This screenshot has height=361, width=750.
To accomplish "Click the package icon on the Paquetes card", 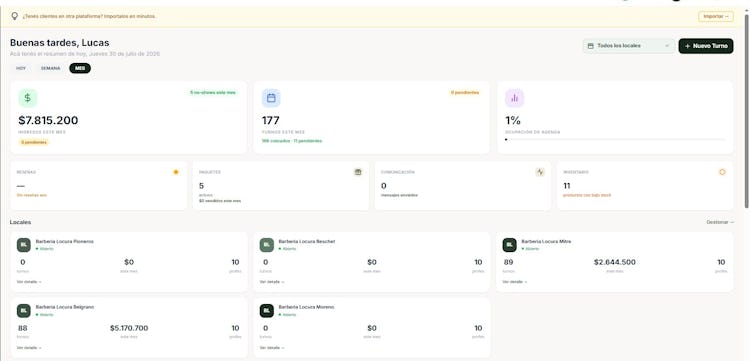I will 358,172.
